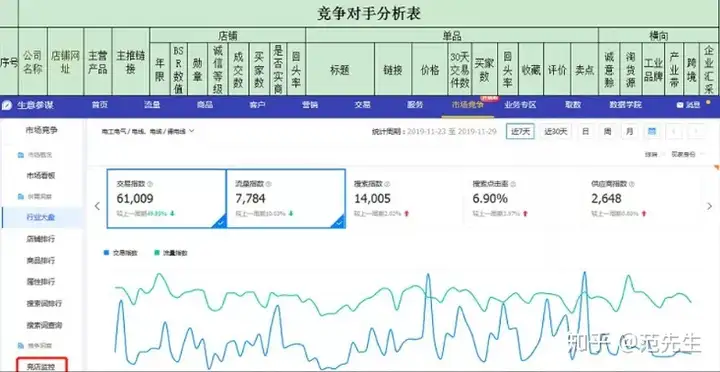720x372 pixels.
Task: Select the 近7天 time range button
Action: [521, 132]
